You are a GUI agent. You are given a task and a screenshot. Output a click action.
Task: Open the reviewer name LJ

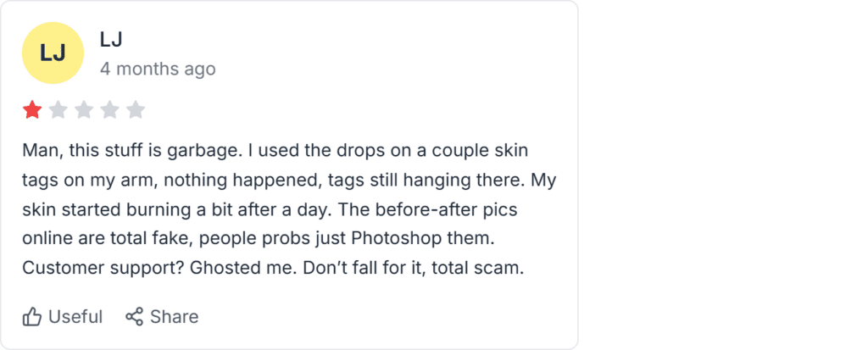coord(111,39)
